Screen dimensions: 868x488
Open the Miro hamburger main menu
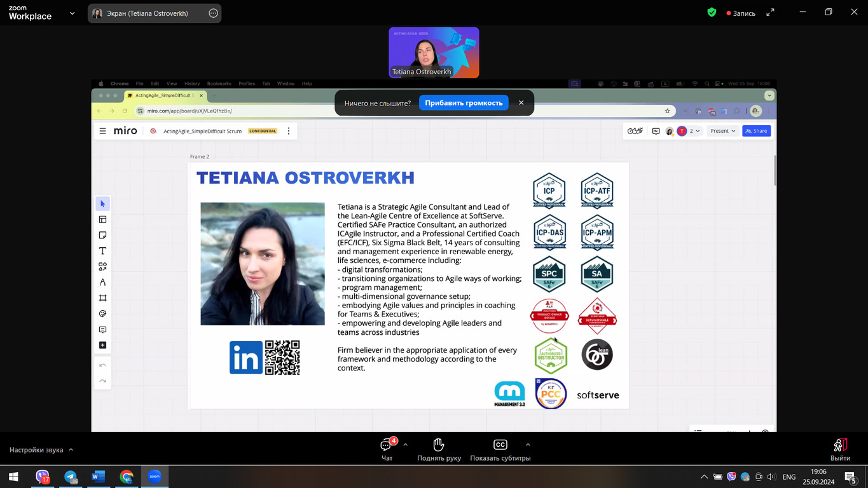pos(102,131)
